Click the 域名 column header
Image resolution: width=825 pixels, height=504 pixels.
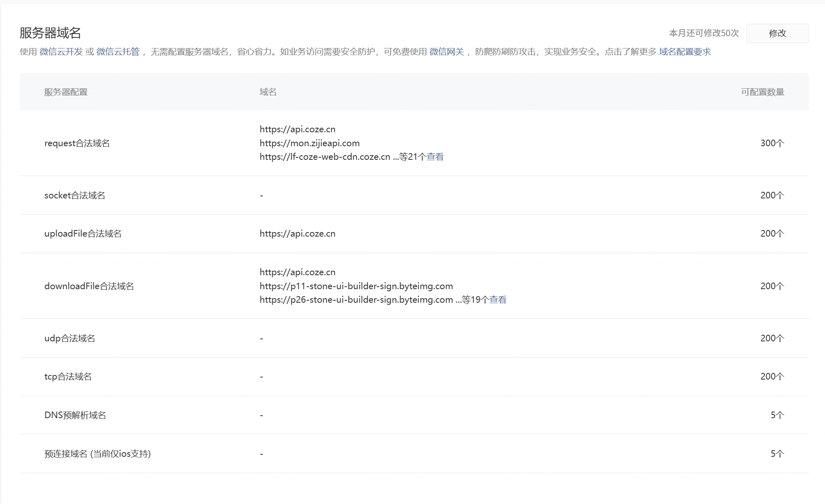coord(268,92)
